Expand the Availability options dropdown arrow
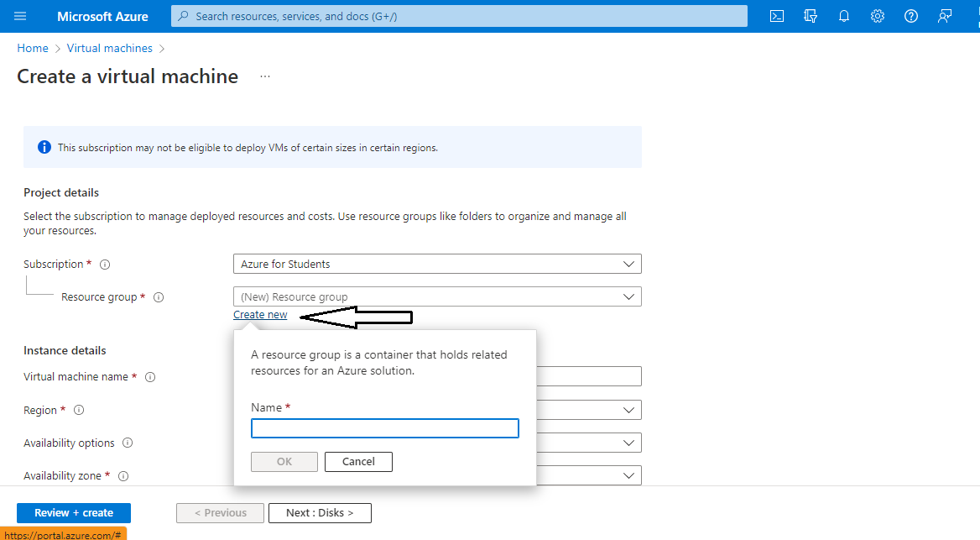The width and height of the screenshot is (980, 540). point(628,443)
